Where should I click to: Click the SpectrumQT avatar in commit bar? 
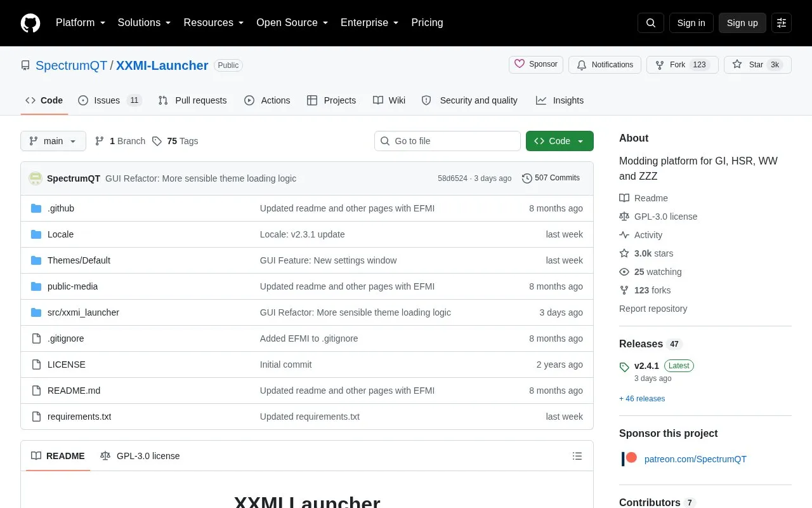coord(36,178)
